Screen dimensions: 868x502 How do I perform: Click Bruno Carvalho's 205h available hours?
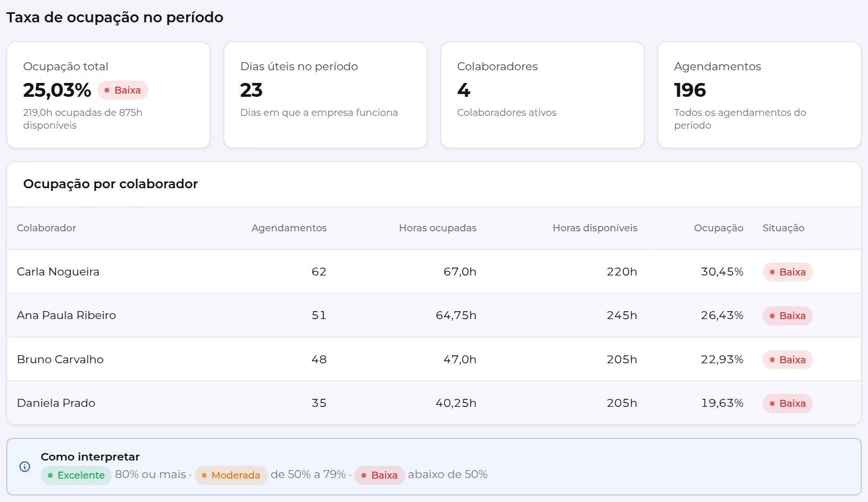click(x=622, y=359)
